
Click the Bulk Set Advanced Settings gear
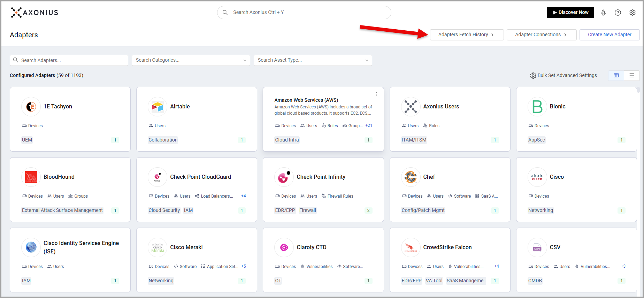tap(533, 76)
